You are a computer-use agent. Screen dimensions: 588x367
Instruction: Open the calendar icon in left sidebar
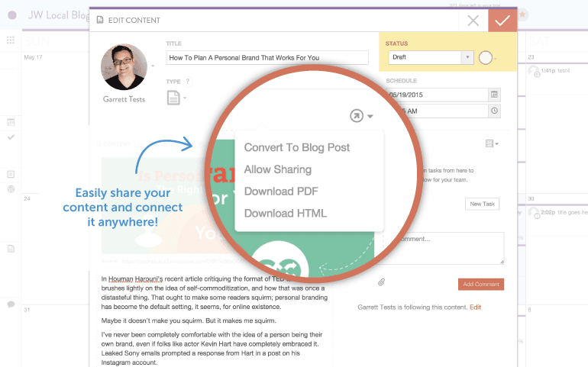point(11,122)
